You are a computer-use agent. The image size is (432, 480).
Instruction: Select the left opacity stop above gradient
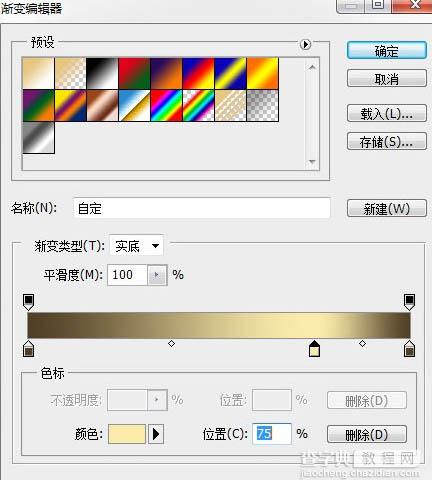click(28, 302)
